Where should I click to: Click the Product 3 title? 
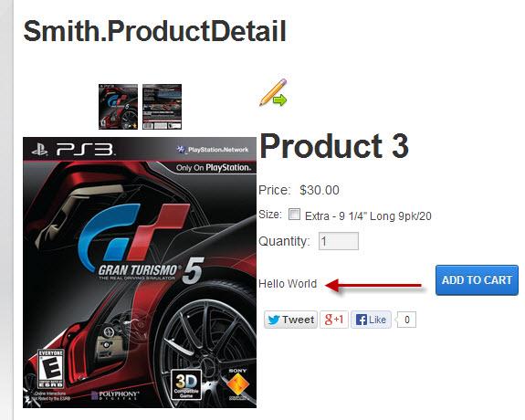pyautogui.click(x=334, y=146)
